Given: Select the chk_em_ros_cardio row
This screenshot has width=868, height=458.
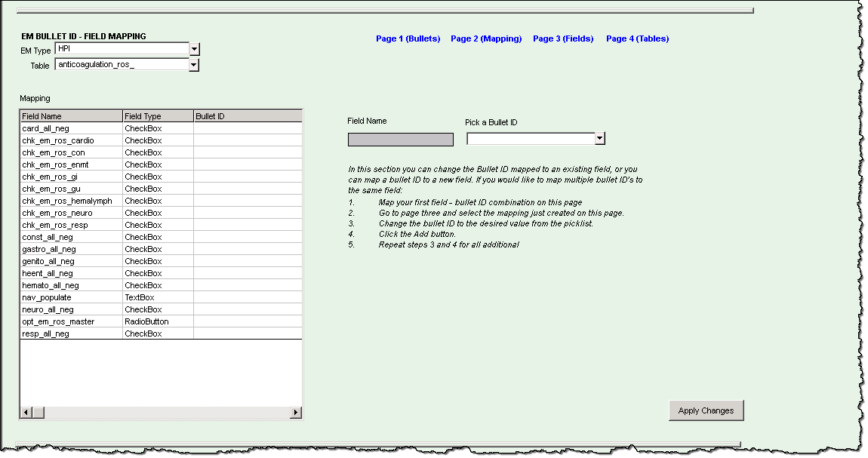Looking at the screenshot, I should click(161, 140).
